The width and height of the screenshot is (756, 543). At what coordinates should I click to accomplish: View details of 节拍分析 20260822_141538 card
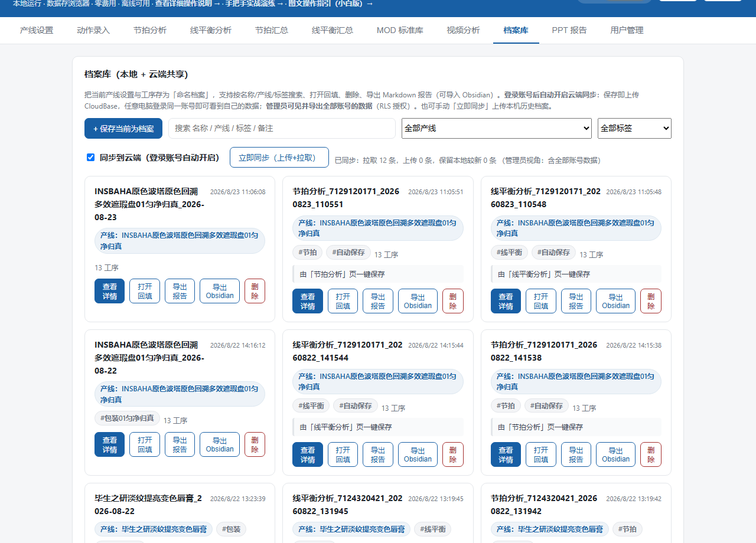(x=506, y=454)
